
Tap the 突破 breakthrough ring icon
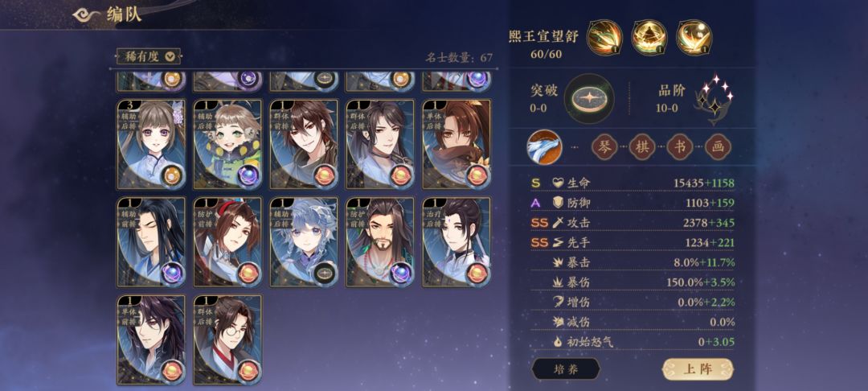[589, 99]
